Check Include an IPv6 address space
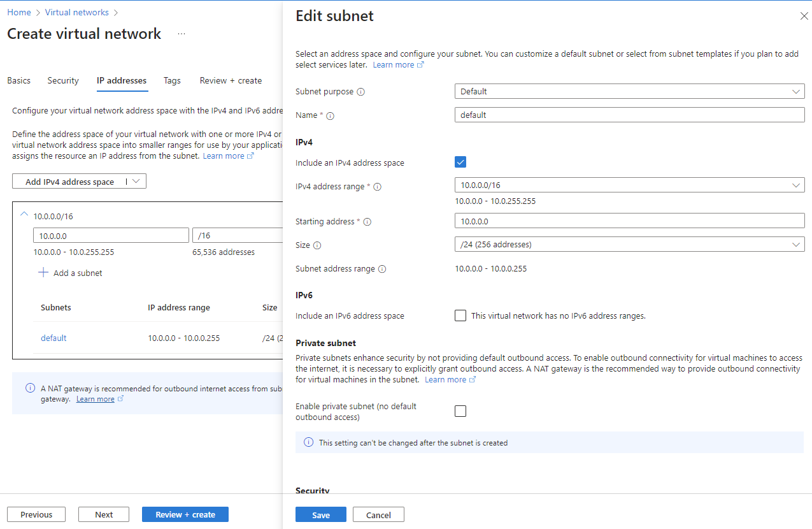Screen dimensions: 812x529 point(460,315)
